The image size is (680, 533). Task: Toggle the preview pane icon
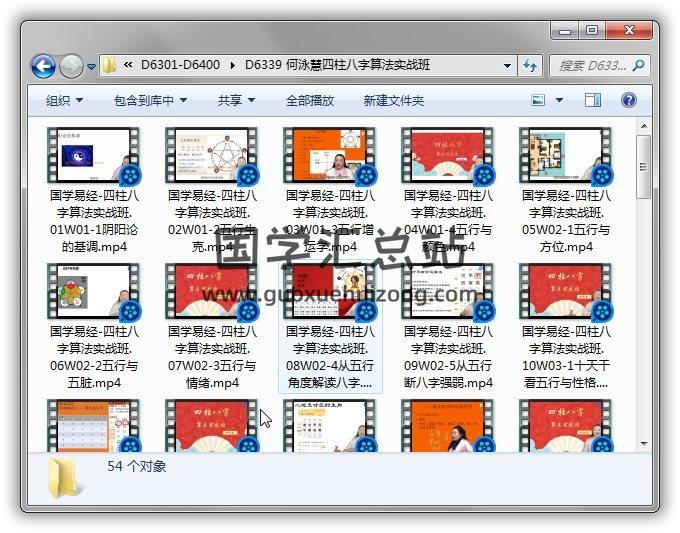pos(592,100)
